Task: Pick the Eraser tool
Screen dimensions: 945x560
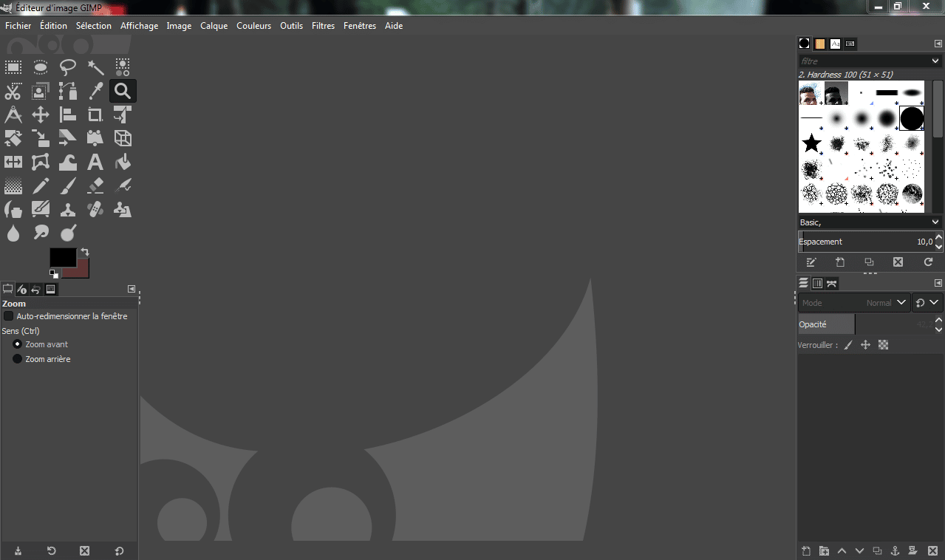Action: tap(95, 185)
